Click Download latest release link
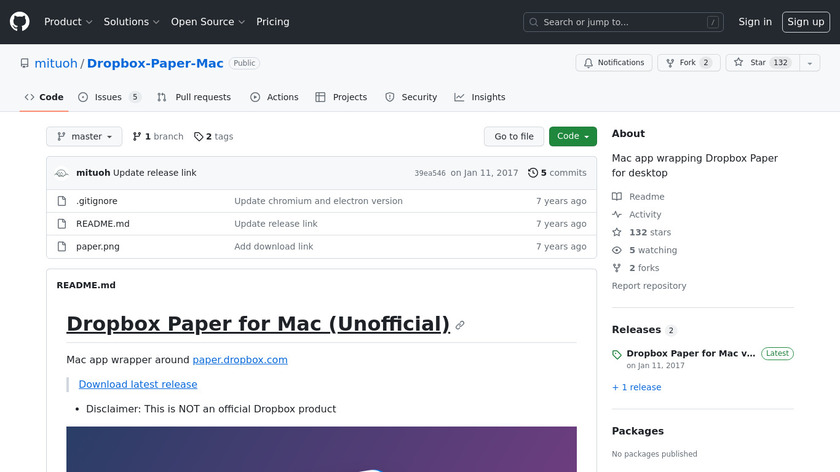 (x=138, y=384)
